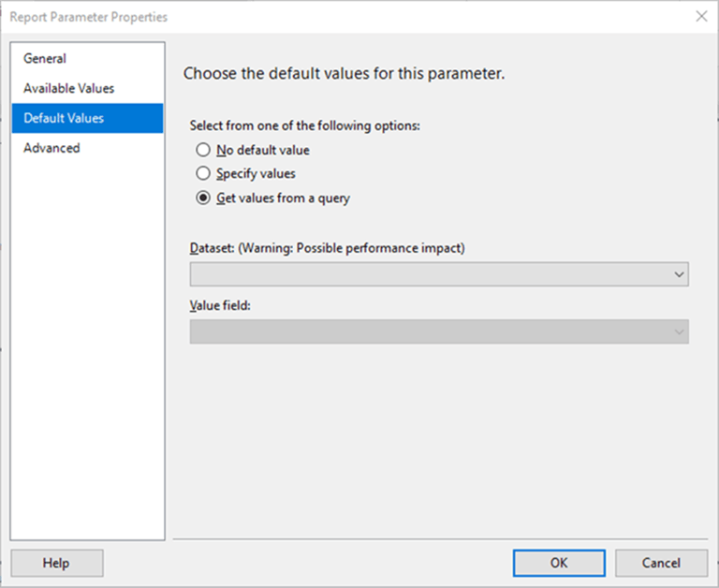
Task: Select "Get values from a query"
Action: 203,198
